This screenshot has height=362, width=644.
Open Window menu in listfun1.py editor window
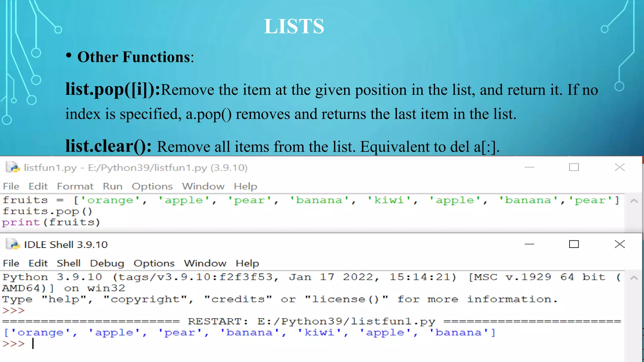tap(203, 186)
